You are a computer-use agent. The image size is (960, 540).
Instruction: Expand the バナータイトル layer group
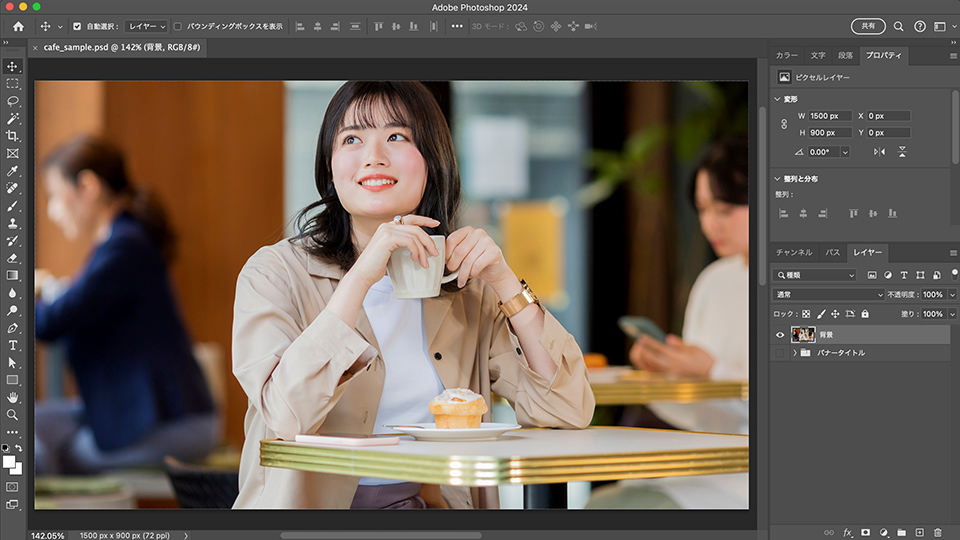[795, 353]
